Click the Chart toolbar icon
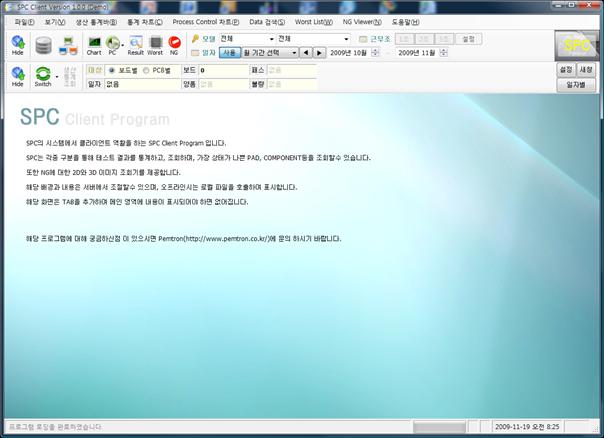Viewport: 604px width, 438px height. (x=94, y=43)
